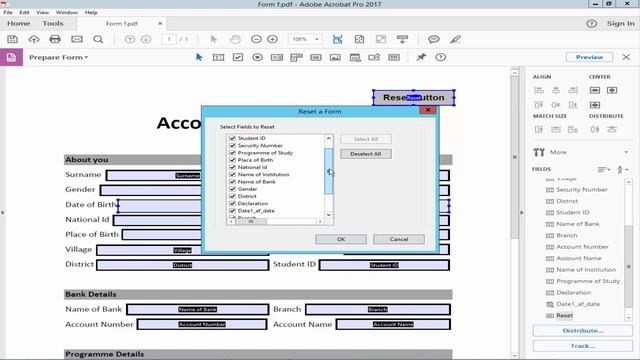Click the fit page scrolling icon

point(338,39)
